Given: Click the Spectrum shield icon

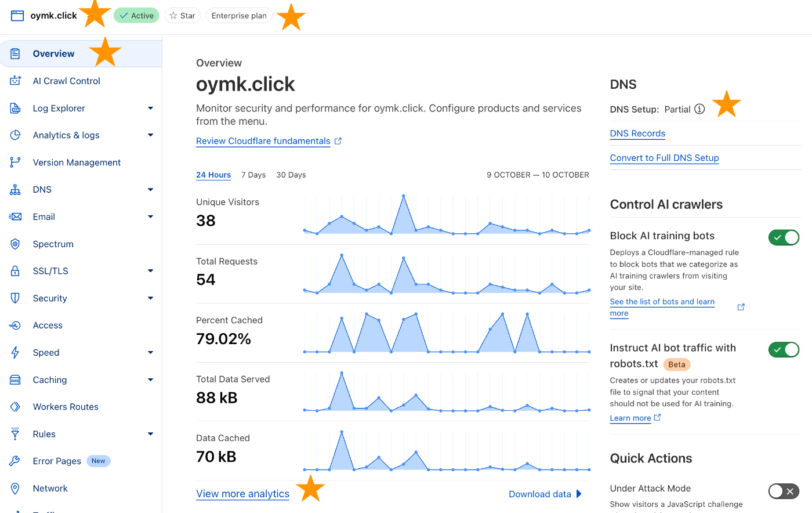Looking at the screenshot, I should pyautogui.click(x=16, y=244).
